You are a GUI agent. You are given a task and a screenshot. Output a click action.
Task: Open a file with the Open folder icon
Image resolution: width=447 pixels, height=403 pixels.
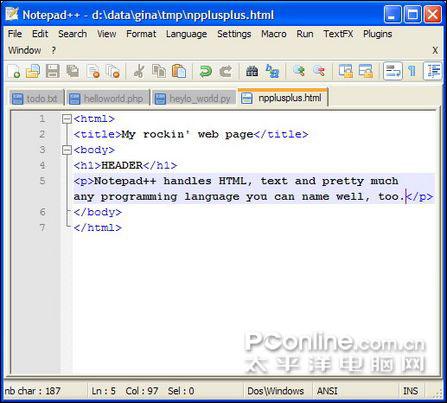click(x=33, y=71)
